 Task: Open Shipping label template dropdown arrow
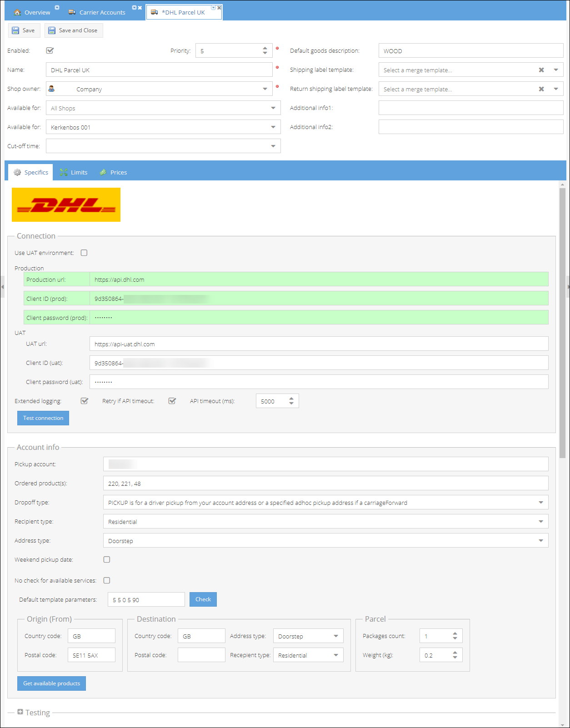(x=556, y=70)
